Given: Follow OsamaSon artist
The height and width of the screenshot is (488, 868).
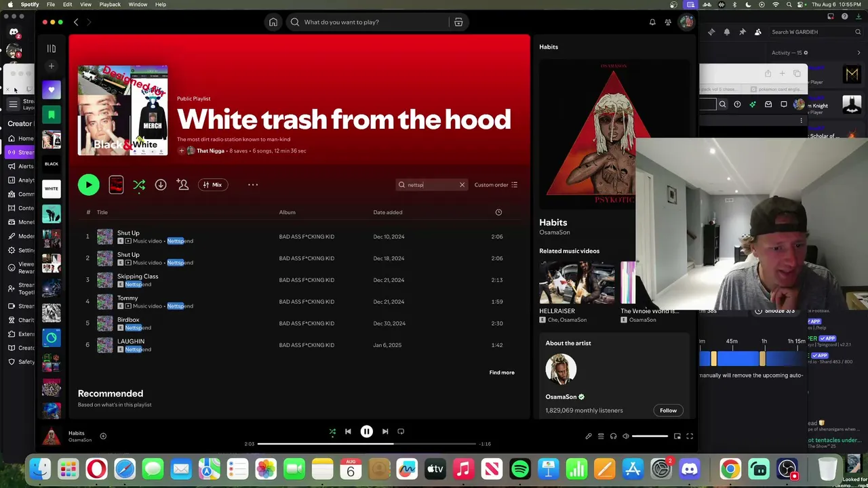Looking at the screenshot, I should [x=668, y=410].
